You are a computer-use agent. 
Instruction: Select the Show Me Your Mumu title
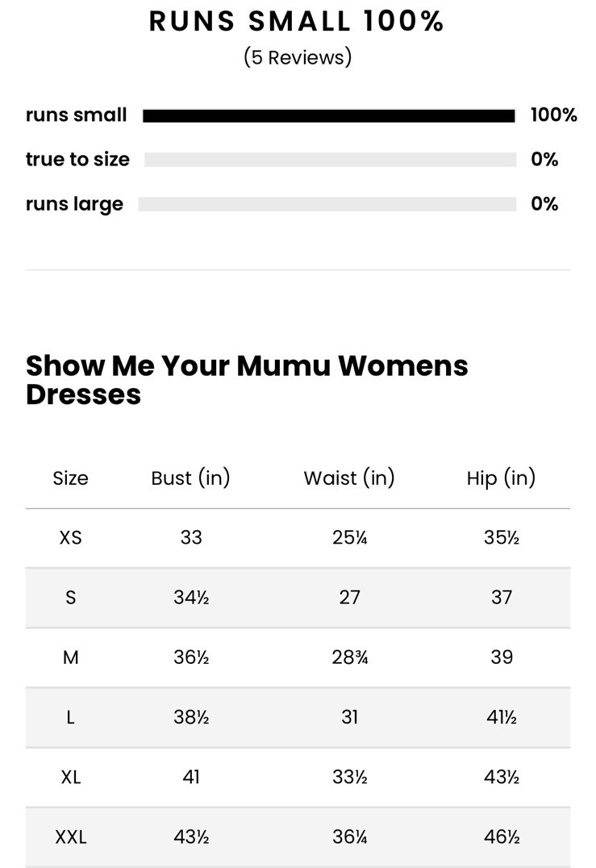pyautogui.click(x=247, y=379)
